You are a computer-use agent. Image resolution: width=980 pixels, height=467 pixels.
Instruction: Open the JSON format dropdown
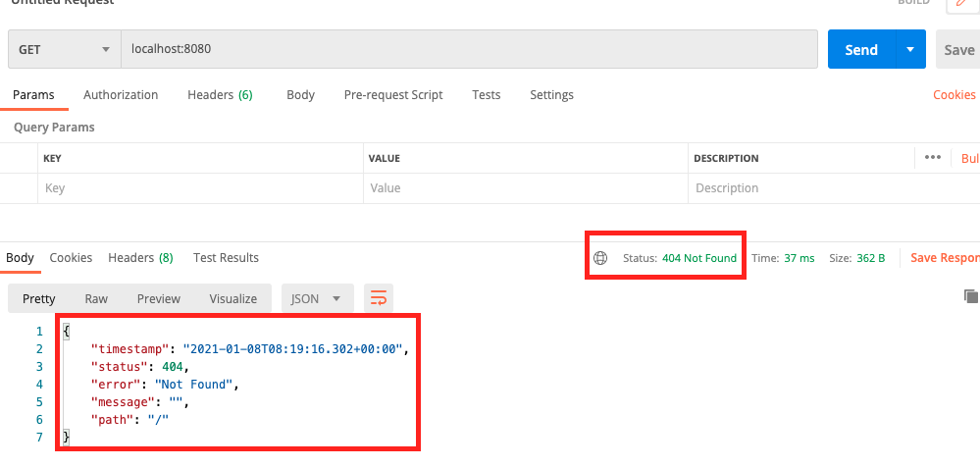tap(318, 299)
